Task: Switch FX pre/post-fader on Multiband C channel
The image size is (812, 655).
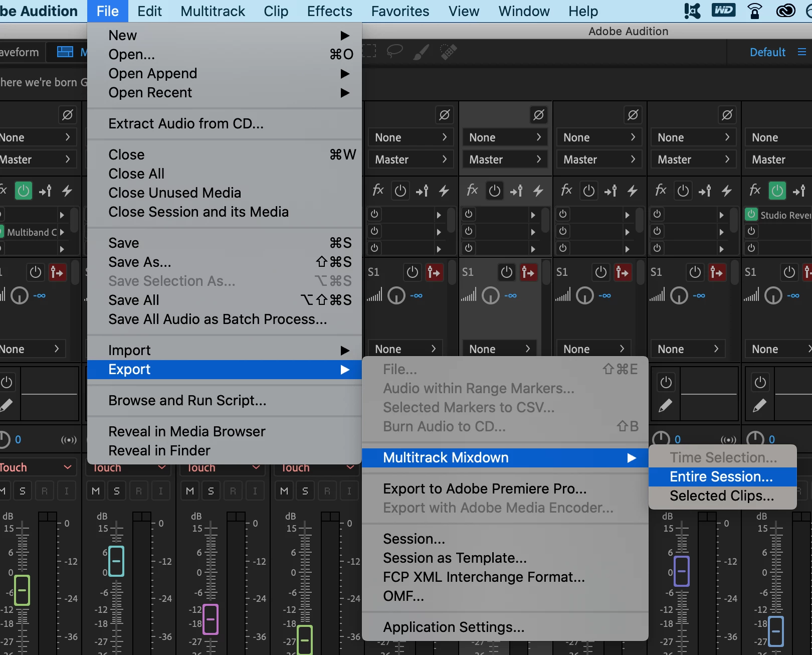Action: tap(45, 191)
